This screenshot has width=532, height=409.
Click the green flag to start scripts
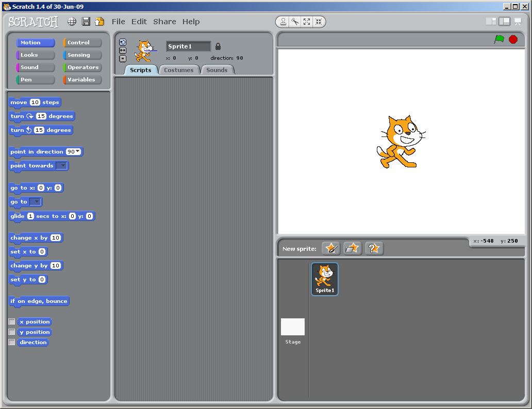(x=499, y=39)
